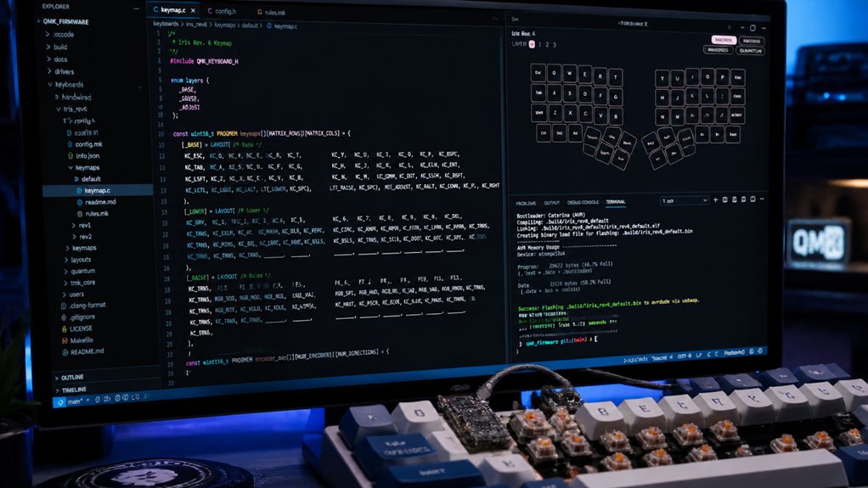Click the main* git branch in status bar
Image resolution: width=868 pixels, height=488 pixels.
tap(75, 401)
